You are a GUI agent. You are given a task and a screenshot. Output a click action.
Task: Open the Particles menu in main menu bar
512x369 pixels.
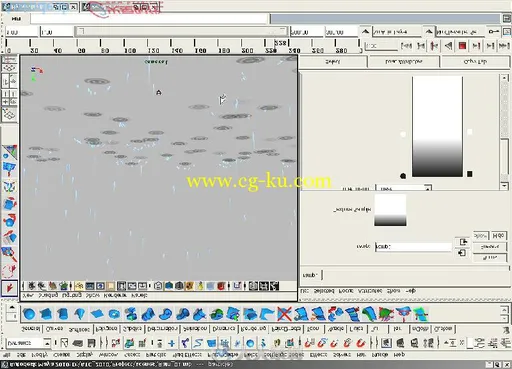tap(156, 355)
